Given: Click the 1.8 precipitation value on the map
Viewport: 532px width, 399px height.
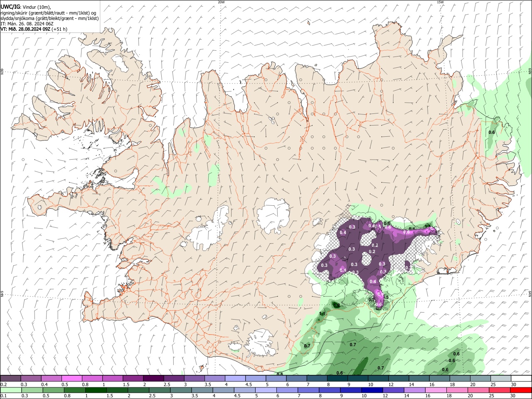Looking at the screenshot, I should pos(337,305).
